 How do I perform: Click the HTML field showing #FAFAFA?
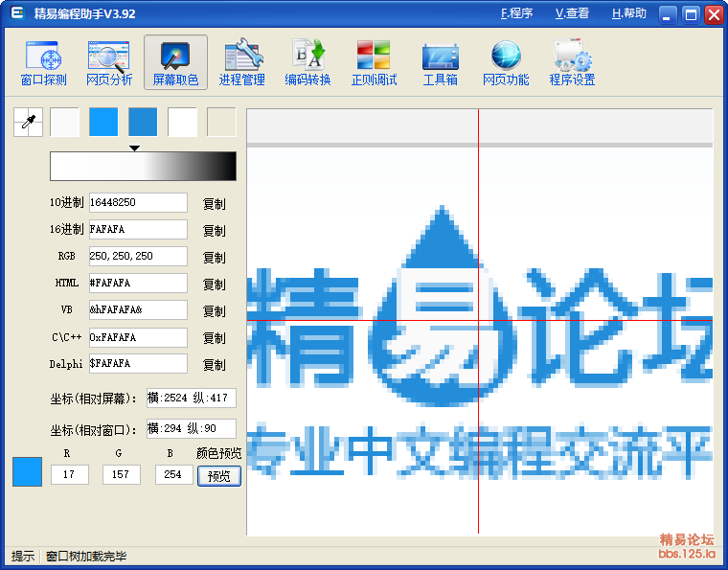point(138,284)
